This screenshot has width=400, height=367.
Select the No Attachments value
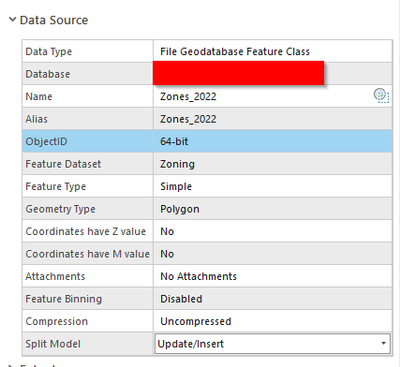pos(199,276)
